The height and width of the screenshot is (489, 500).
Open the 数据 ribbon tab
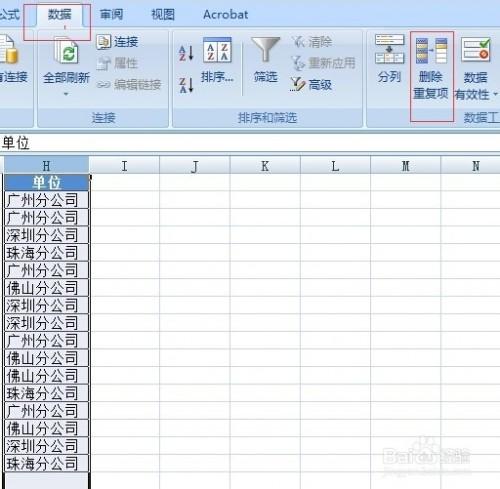point(59,15)
